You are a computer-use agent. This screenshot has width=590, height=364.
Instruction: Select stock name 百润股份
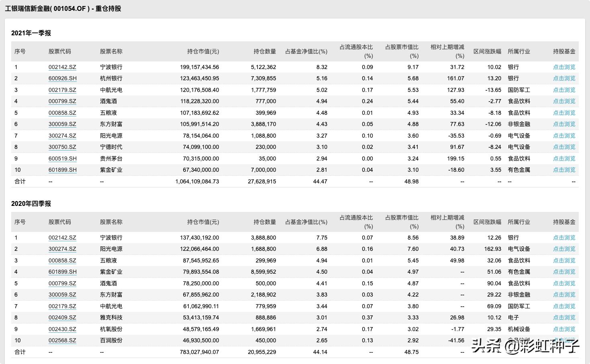pos(111,340)
